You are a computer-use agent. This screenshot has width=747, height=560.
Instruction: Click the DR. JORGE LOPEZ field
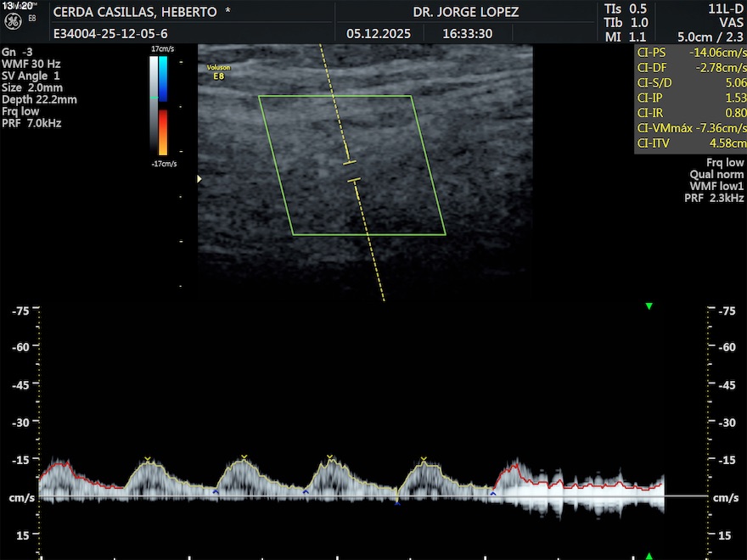click(465, 13)
